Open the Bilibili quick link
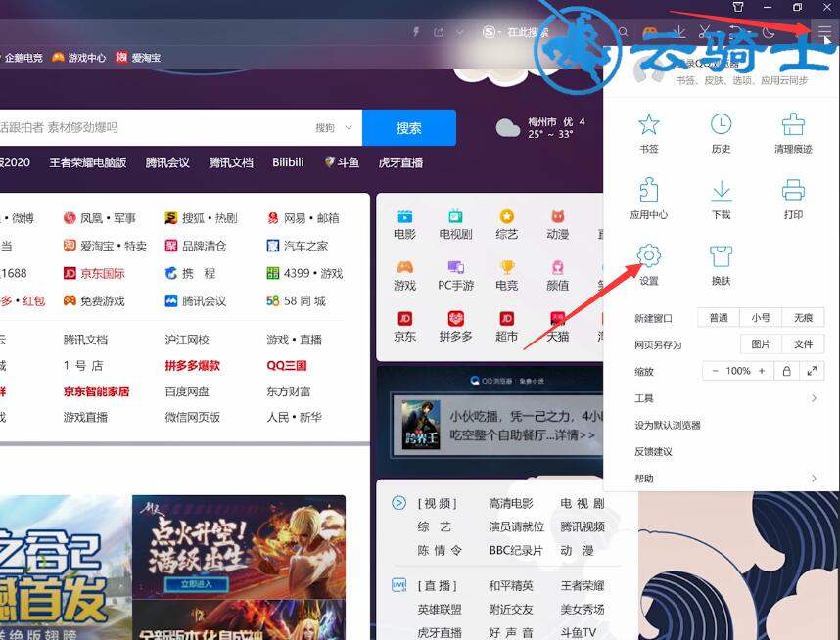 tap(288, 162)
